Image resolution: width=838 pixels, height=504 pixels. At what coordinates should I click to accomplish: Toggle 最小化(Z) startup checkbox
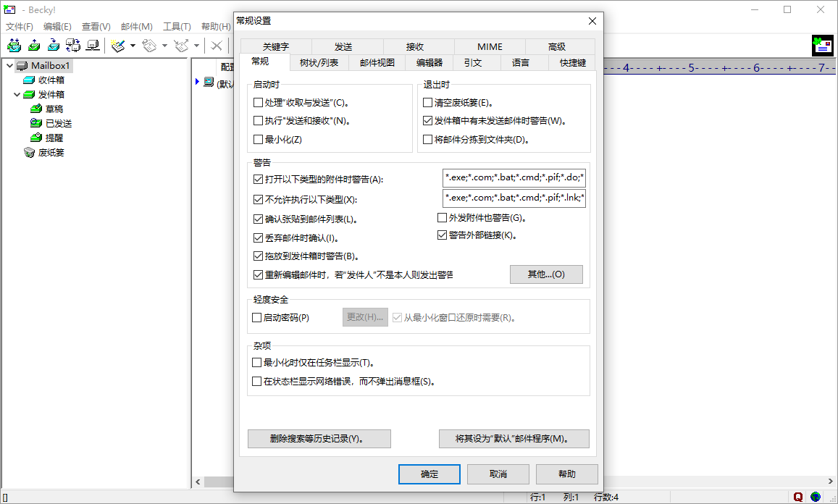258,140
